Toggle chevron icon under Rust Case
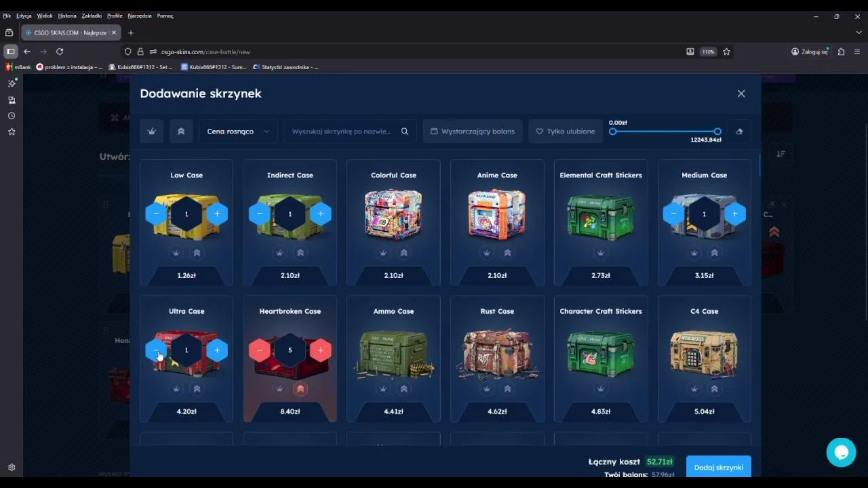This screenshot has width=868, height=488. click(x=507, y=389)
